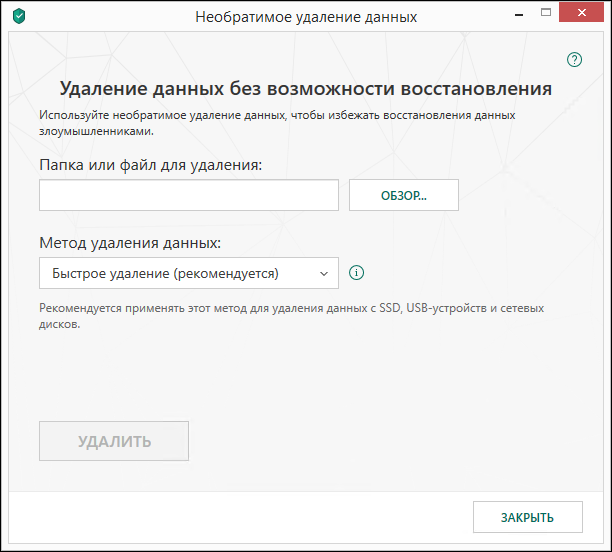Open the Метод удаления данных dropdown

pos(188,273)
